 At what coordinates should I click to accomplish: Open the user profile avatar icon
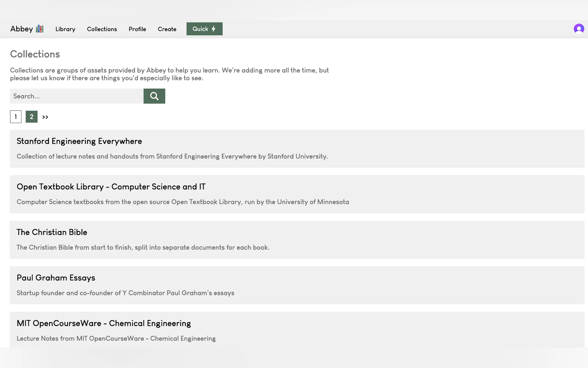click(579, 29)
